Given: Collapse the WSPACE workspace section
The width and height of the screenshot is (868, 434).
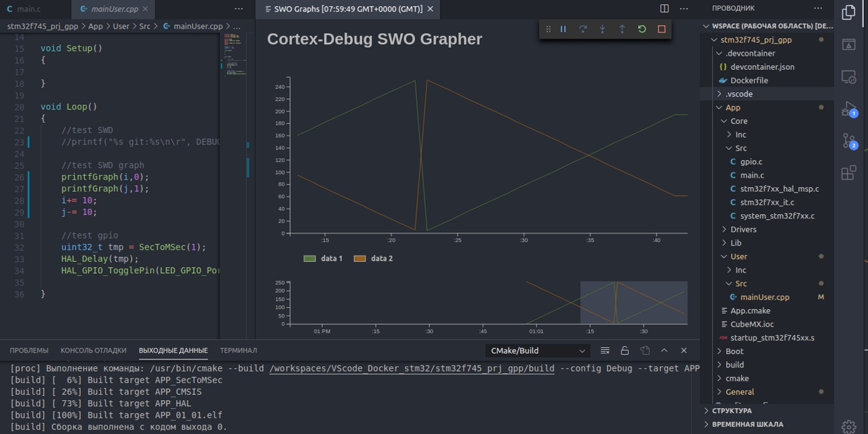Looking at the screenshot, I should point(767,26).
